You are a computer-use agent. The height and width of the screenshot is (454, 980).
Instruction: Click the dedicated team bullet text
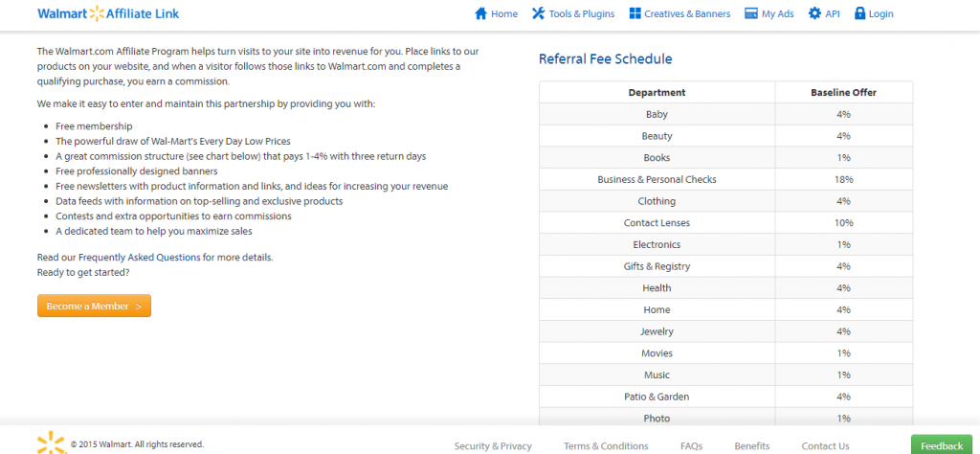pos(154,232)
